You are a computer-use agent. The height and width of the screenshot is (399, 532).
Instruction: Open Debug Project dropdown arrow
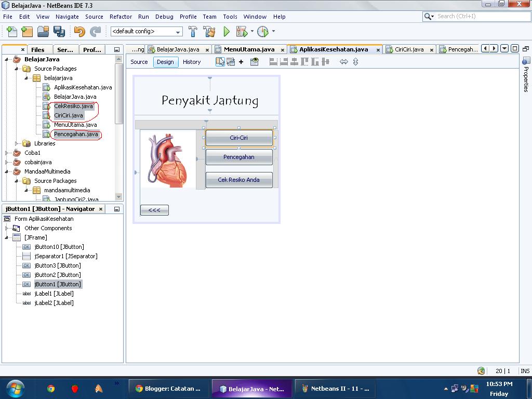coord(252,31)
